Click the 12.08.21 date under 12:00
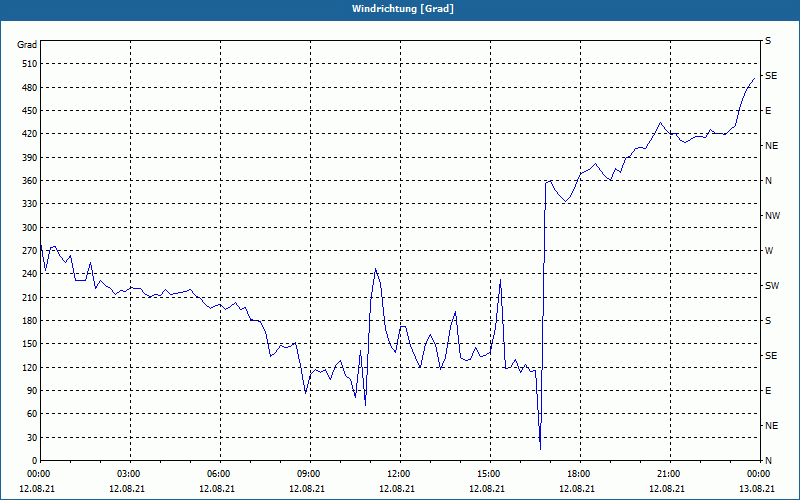The height and width of the screenshot is (500, 800). tap(396, 488)
